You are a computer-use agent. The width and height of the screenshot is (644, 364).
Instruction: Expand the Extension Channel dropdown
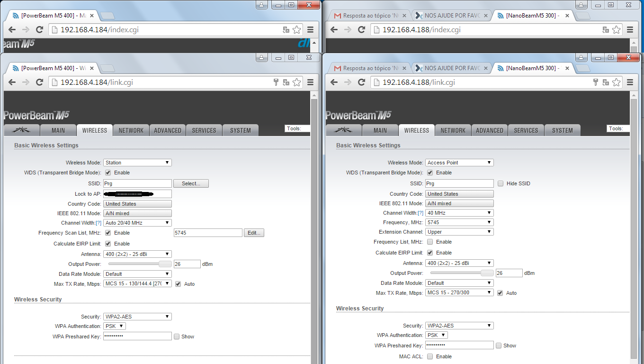[459, 232]
